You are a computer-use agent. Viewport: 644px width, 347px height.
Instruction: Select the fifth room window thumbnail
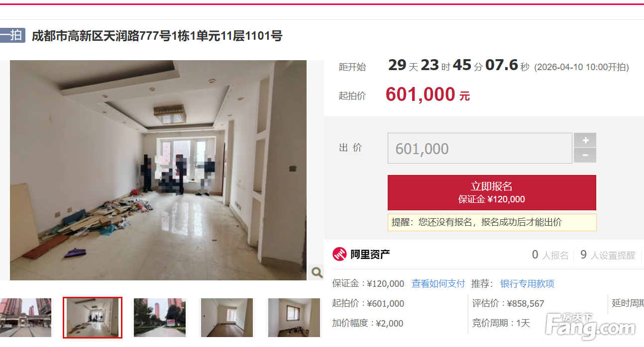click(294, 318)
